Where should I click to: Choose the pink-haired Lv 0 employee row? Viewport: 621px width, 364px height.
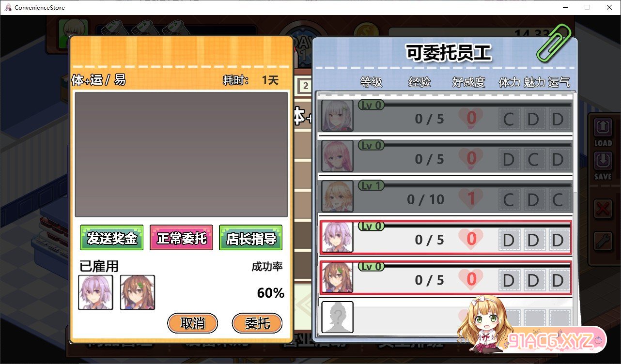(446, 156)
